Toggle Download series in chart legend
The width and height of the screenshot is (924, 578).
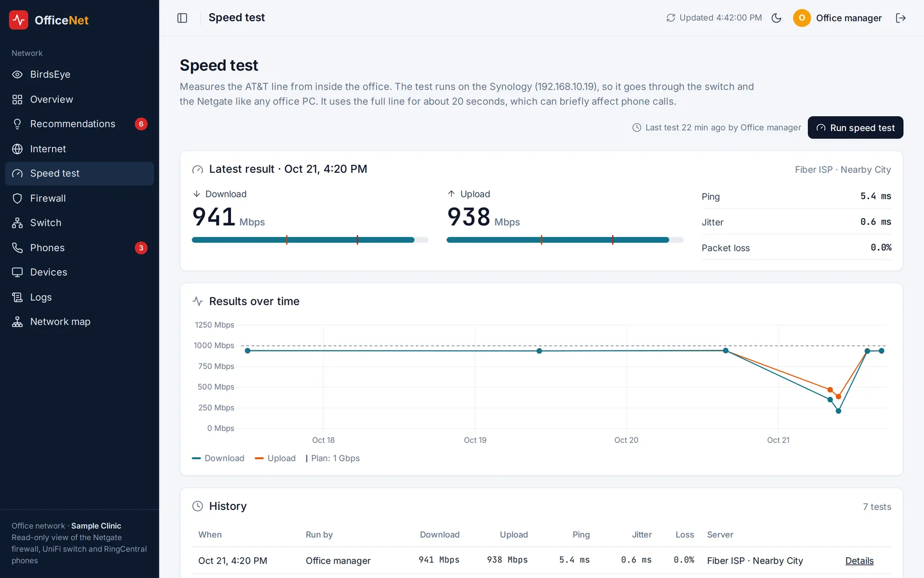(x=218, y=458)
